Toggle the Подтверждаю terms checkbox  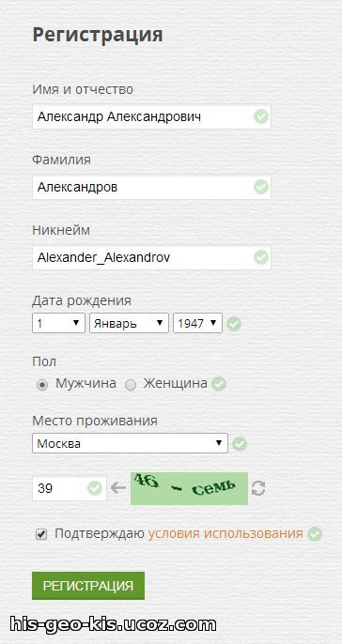click(x=41, y=534)
